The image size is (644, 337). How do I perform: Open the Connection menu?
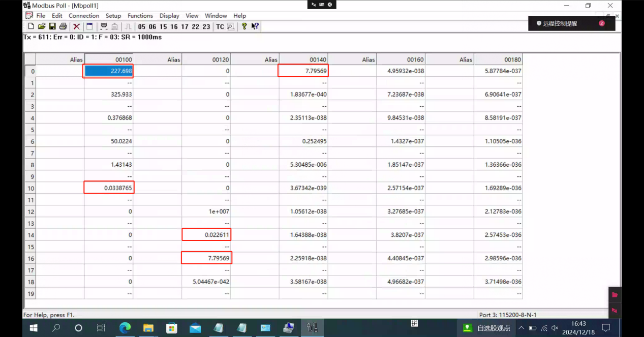pos(84,16)
